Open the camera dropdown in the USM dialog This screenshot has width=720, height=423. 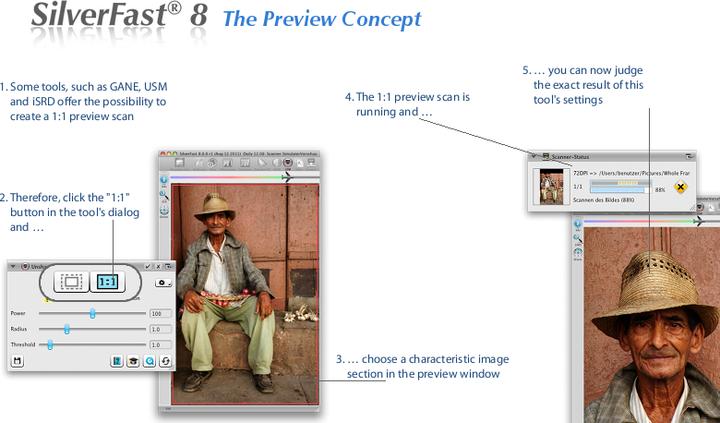click(163, 282)
